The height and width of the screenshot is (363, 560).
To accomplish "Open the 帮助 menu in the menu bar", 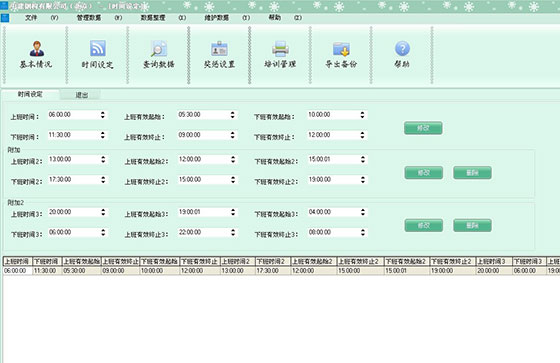I will [x=274, y=18].
